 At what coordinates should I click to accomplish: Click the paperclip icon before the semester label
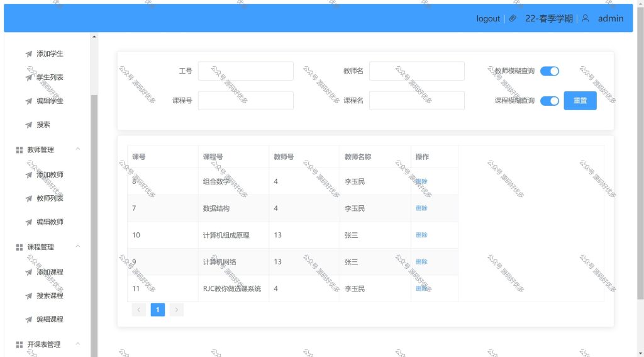click(x=513, y=18)
